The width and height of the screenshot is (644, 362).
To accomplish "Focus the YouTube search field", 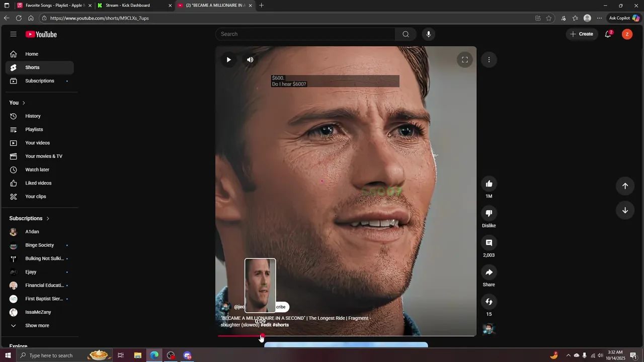I will pos(305,34).
